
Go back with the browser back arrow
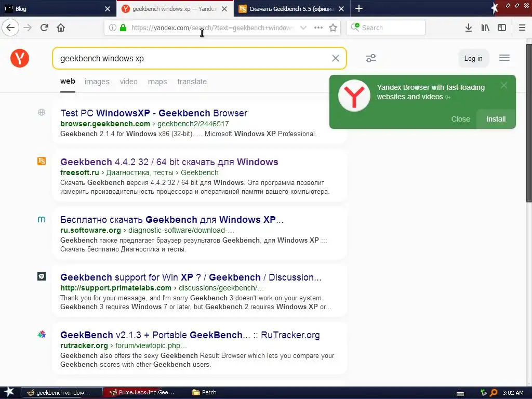tap(10, 28)
